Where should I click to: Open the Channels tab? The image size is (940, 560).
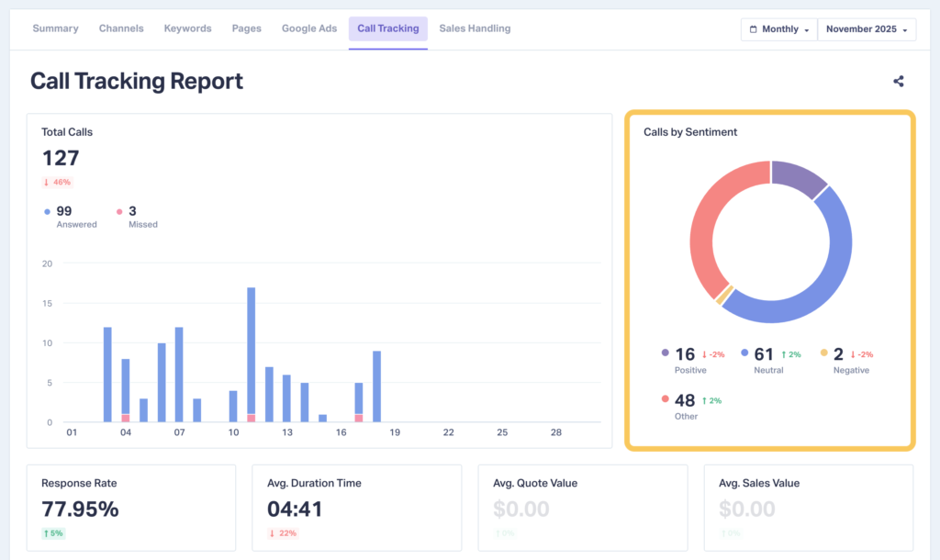coord(121,28)
